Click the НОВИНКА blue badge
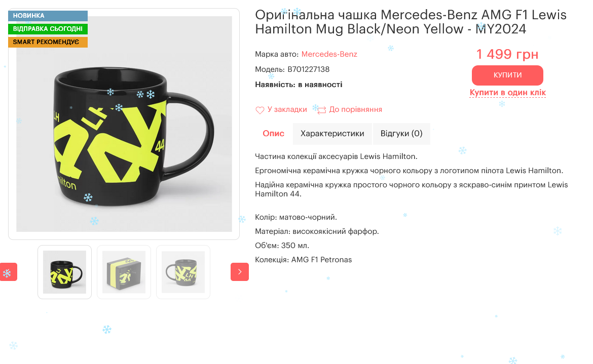Viewport: 593px width, 364px height. 48,16
